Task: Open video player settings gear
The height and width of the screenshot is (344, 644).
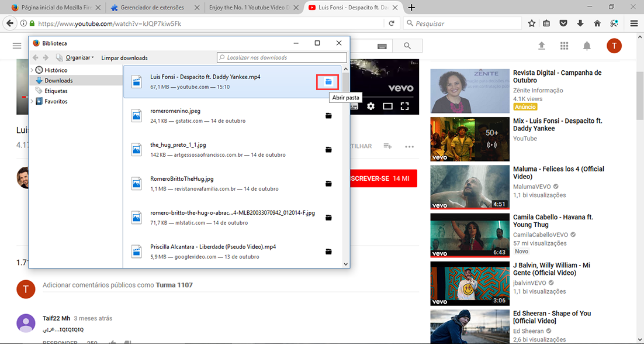Action: tap(371, 106)
